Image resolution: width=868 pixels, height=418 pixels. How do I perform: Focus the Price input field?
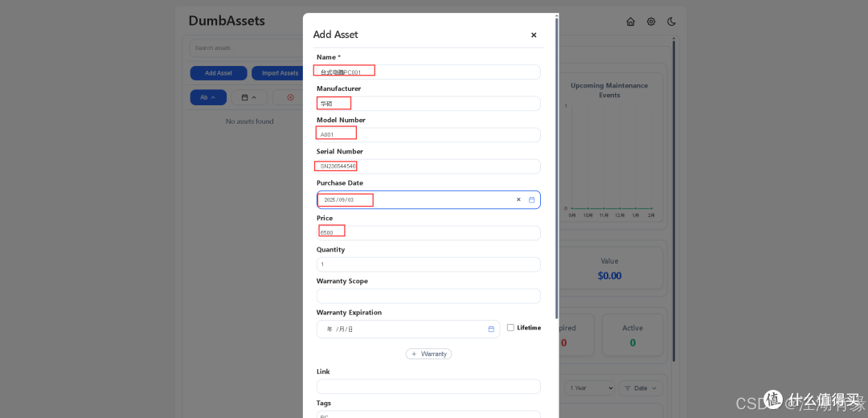[x=428, y=233]
